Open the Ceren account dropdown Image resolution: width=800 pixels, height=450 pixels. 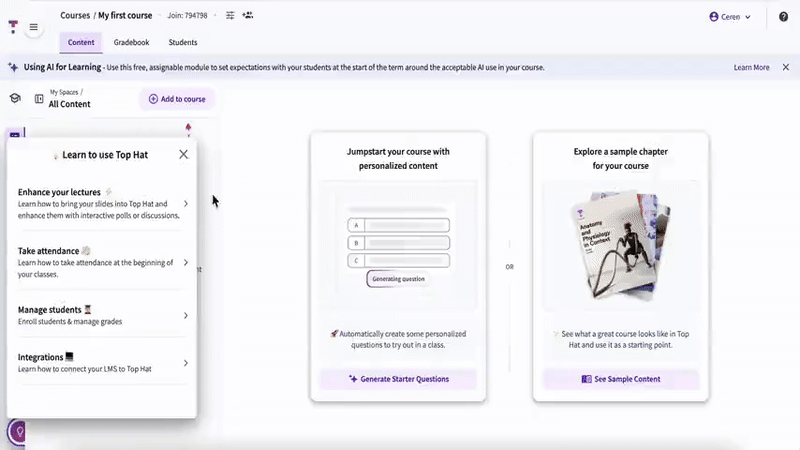pyautogui.click(x=730, y=17)
